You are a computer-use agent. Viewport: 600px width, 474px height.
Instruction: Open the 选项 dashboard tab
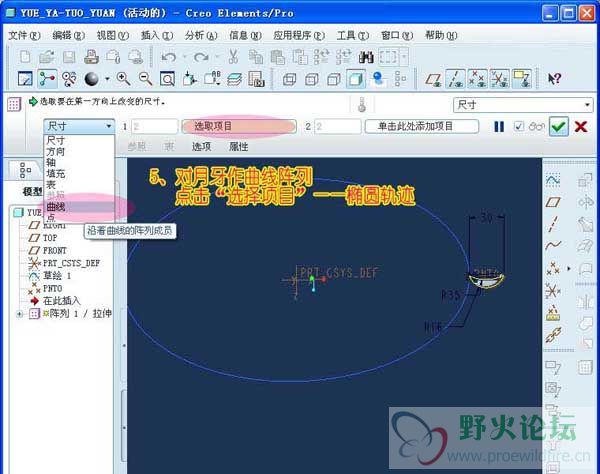(x=201, y=147)
